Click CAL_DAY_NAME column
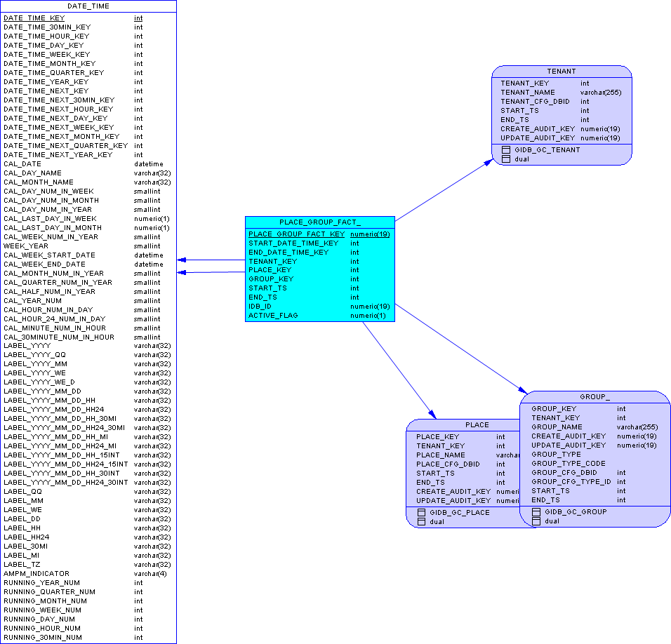 (x=32, y=173)
